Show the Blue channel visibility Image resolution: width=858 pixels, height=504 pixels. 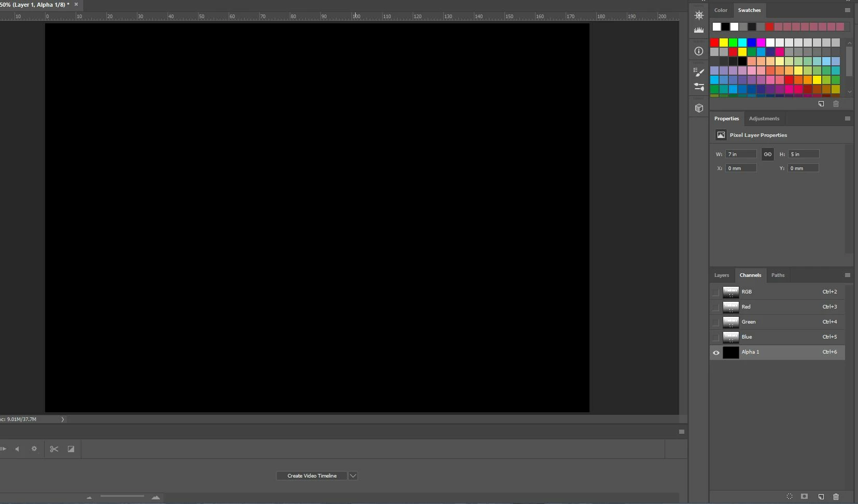point(716,337)
